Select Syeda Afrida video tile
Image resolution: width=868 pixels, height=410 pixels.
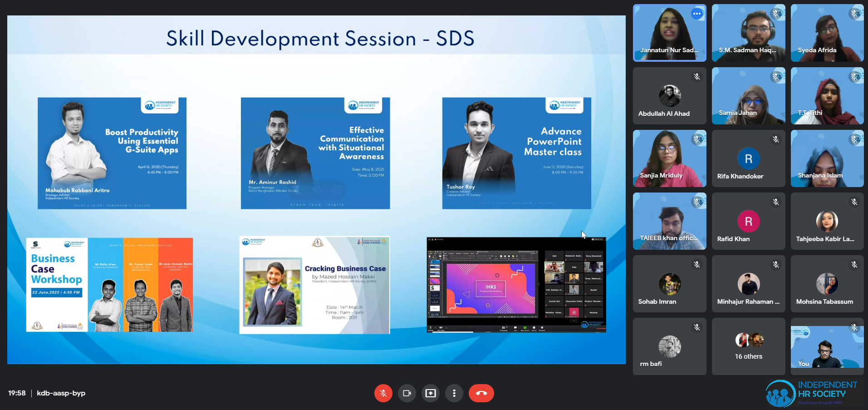[827, 33]
